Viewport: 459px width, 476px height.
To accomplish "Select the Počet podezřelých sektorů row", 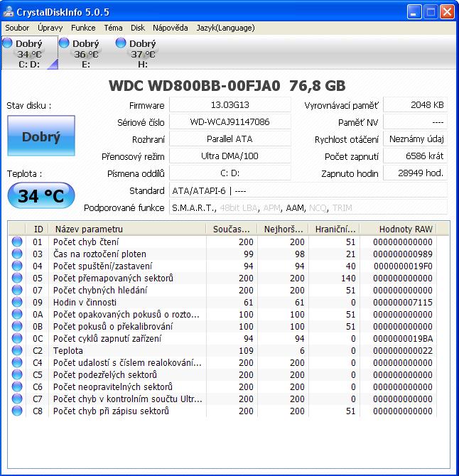I will 222,374.
